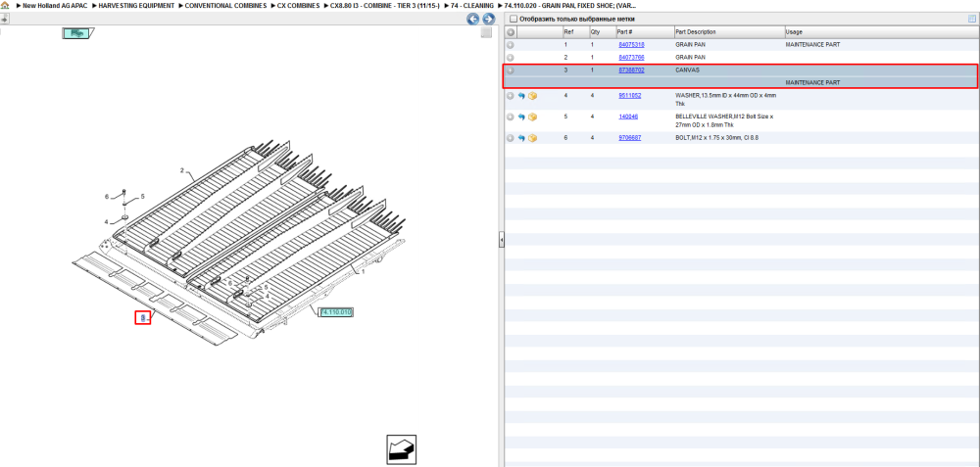Screen dimensions: 980x467
Task: Open New Holland AG APAC breadcrumb
Action: coord(55,5)
